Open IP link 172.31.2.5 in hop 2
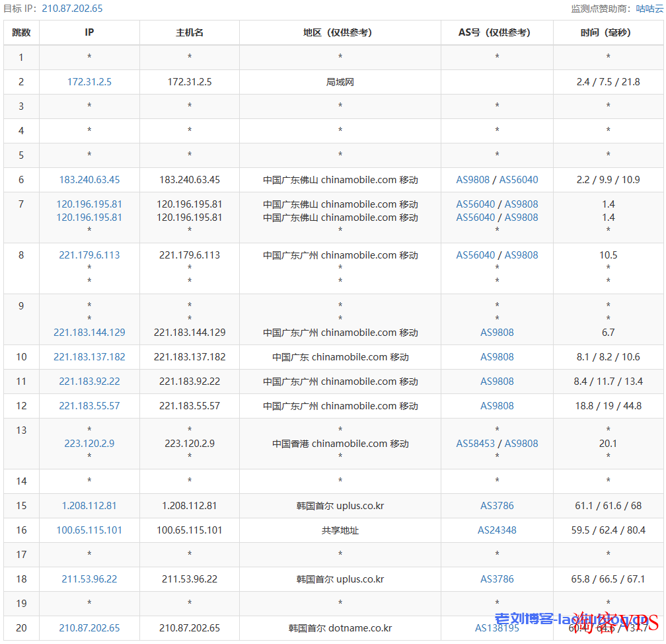This screenshot has width=666, height=644. click(x=89, y=82)
